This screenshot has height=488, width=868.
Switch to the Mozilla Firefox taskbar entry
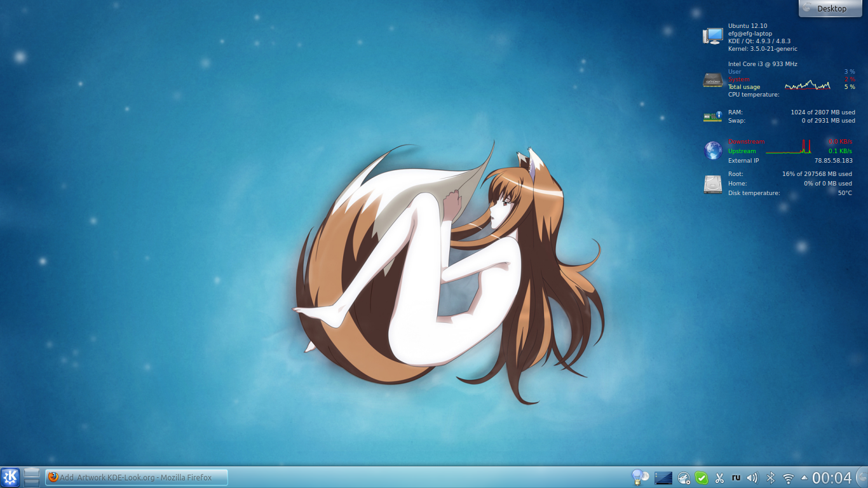tap(136, 477)
